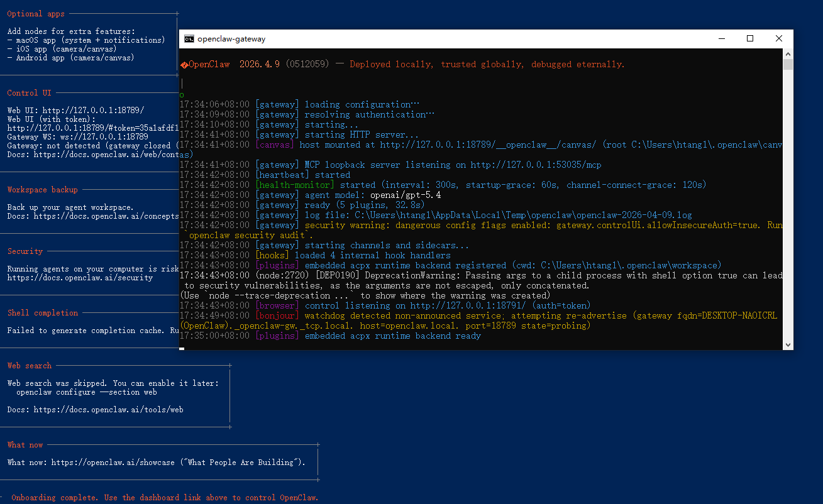Image resolution: width=823 pixels, height=504 pixels.
Task: Click the [health-monitor] started log entry
Action: (x=443, y=185)
